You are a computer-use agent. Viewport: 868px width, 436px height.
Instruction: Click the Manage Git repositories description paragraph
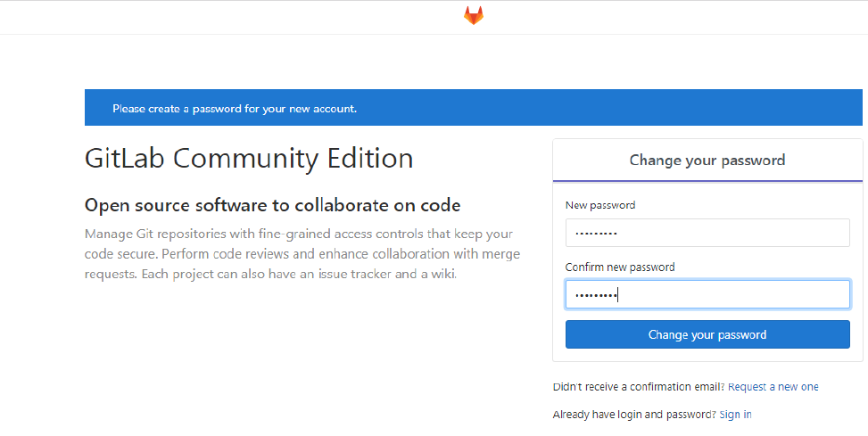click(302, 254)
